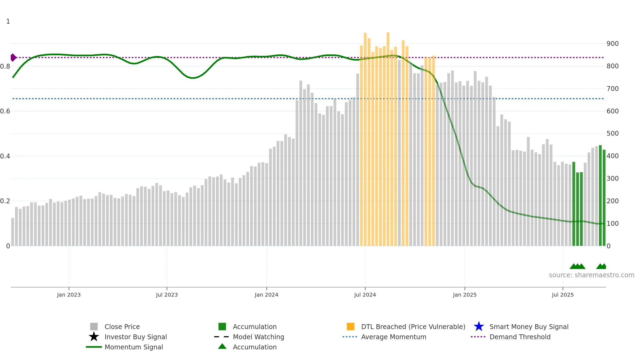Toggle the Demand Threshold legend entry
The height and width of the screenshot is (362, 644).
(x=520, y=337)
